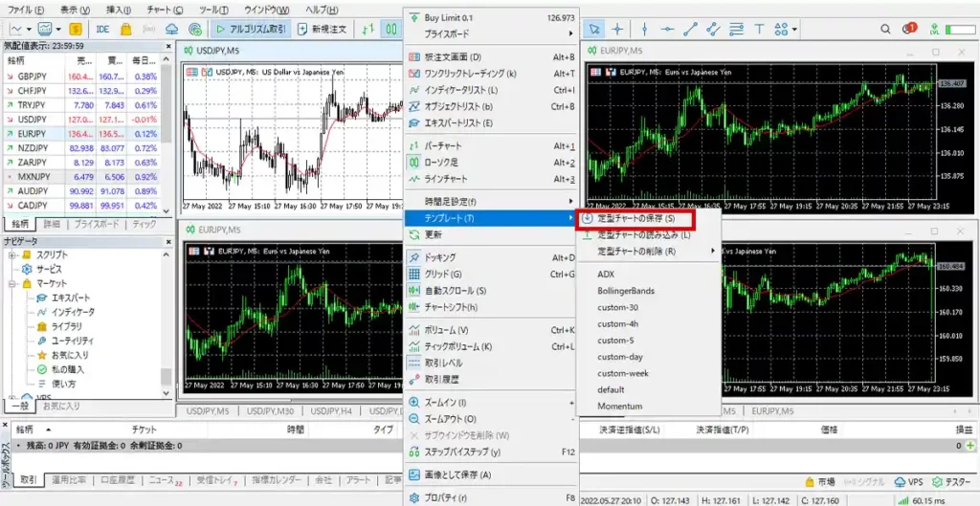This screenshot has height=506, width=980.
Task: Choose the BollingerBands template from submenu
Action: (x=626, y=291)
